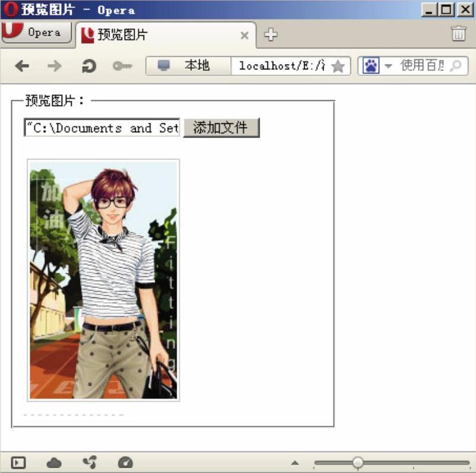Click the Baidu paw search engine icon
Viewport: 476px width, 473px height.
point(371,66)
